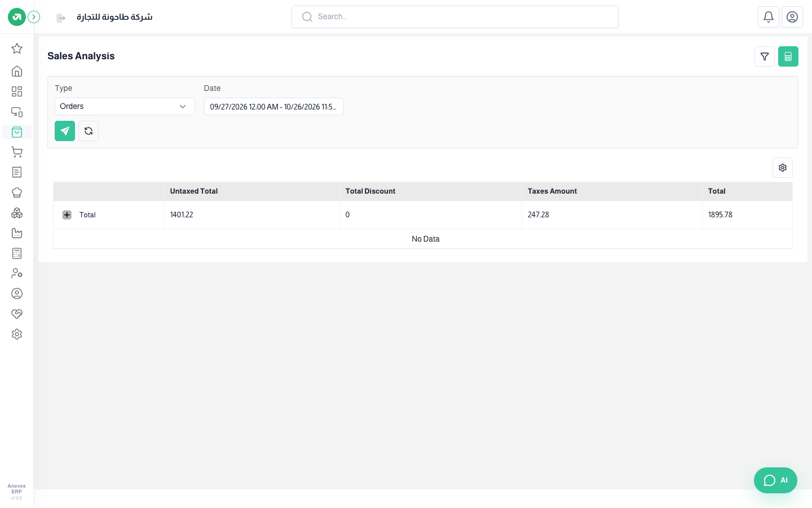The height and width of the screenshot is (508, 812).
Task: Open the dashboard grid icon
Action: pyautogui.click(x=17, y=91)
